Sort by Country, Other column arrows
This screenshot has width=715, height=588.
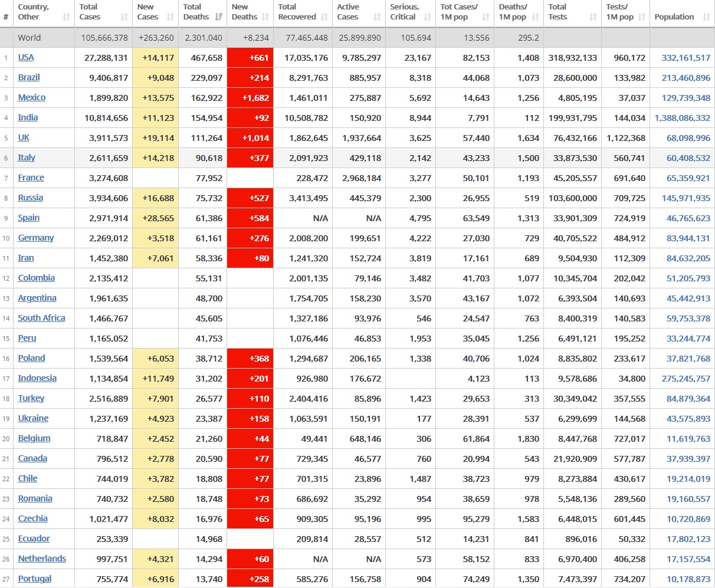pos(67,17)
